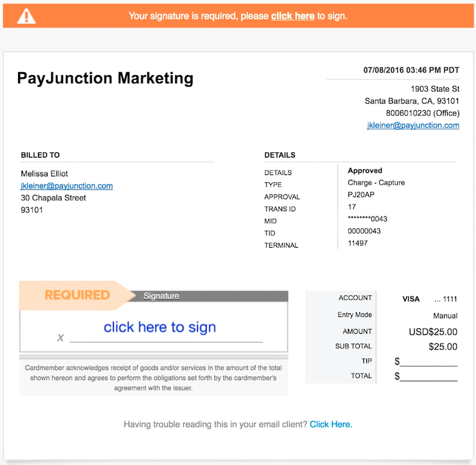The image size is (476, 465).
Task: Click the signature line beside the X
Action: click(166, 342)
